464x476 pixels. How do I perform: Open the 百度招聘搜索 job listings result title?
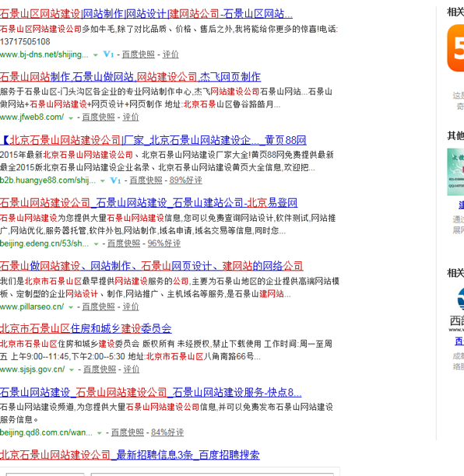tap(130, 455)
